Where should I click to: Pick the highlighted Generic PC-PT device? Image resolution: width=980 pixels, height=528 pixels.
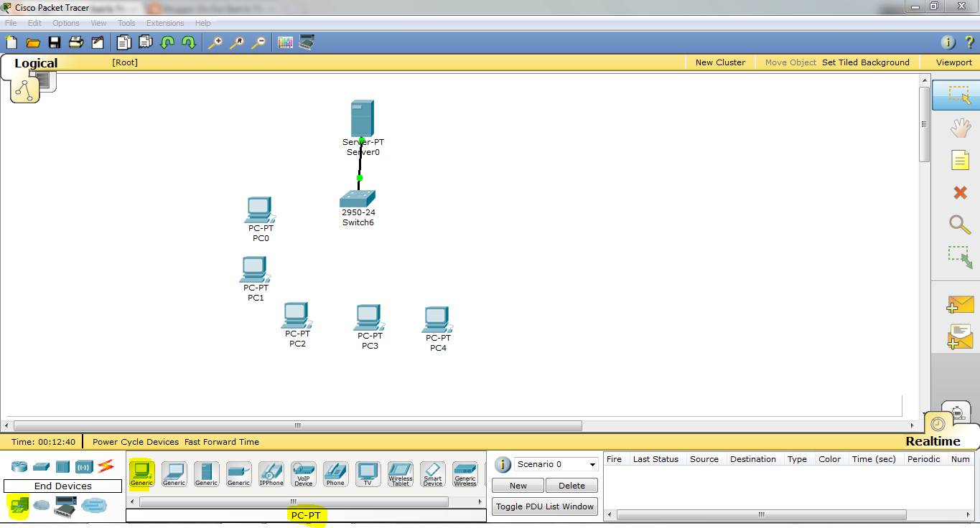click(x=142, y=473)
